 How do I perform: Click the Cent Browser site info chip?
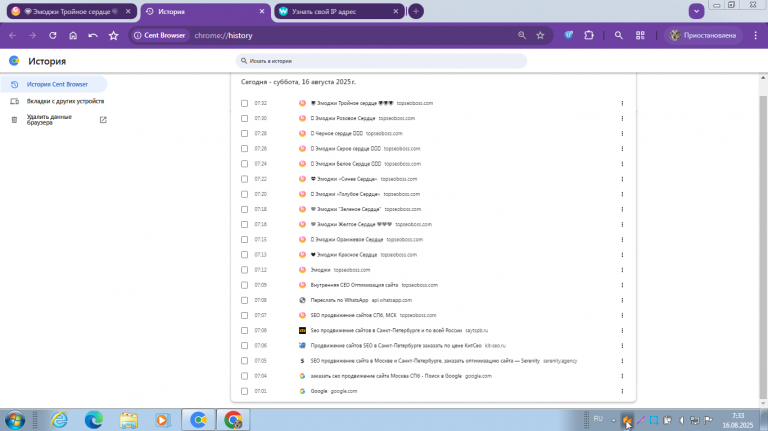pyautogui.click(x=160, y=35)
